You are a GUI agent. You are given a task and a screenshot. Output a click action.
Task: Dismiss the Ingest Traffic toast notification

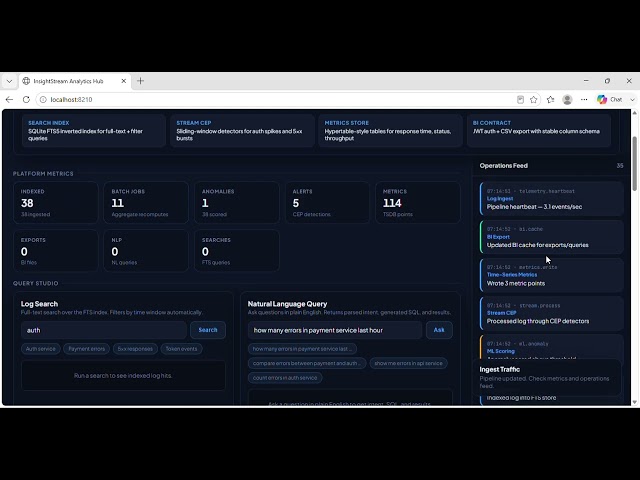(546, 378)
